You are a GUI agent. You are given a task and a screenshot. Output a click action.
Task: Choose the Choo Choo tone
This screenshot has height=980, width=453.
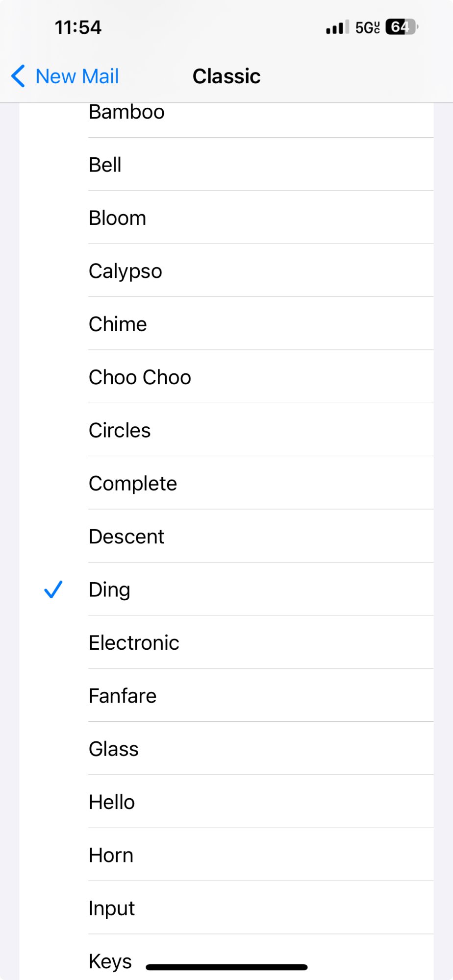(140, 377)
